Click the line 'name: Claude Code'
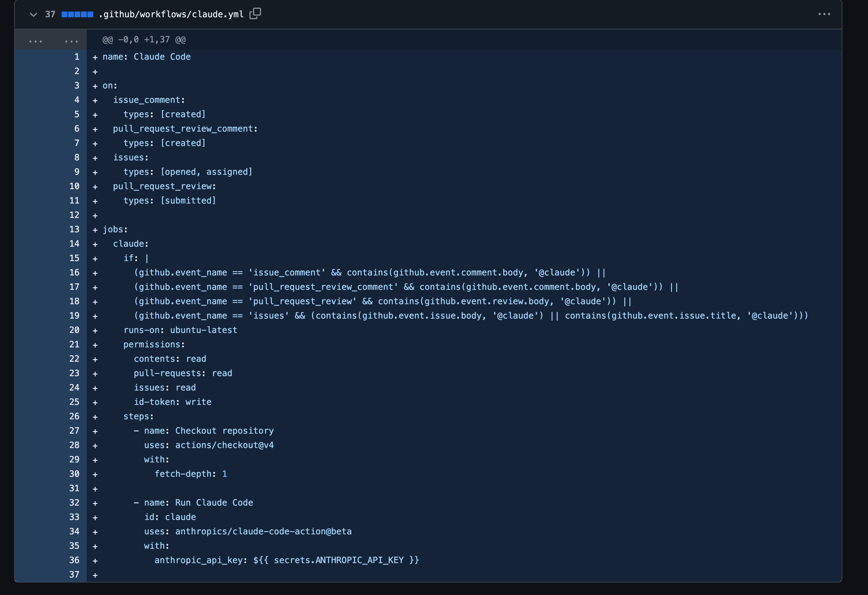The image size is (868, 595). click(x=146, y=57)
